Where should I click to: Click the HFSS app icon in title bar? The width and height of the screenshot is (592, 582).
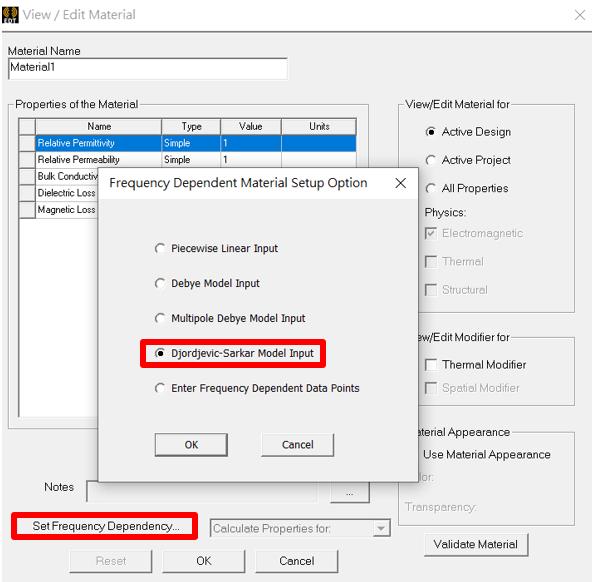click(x=10, y=15)
